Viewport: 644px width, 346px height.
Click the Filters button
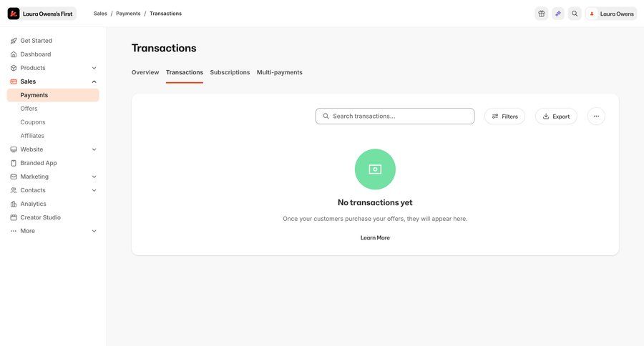click(x=504, y=117)
